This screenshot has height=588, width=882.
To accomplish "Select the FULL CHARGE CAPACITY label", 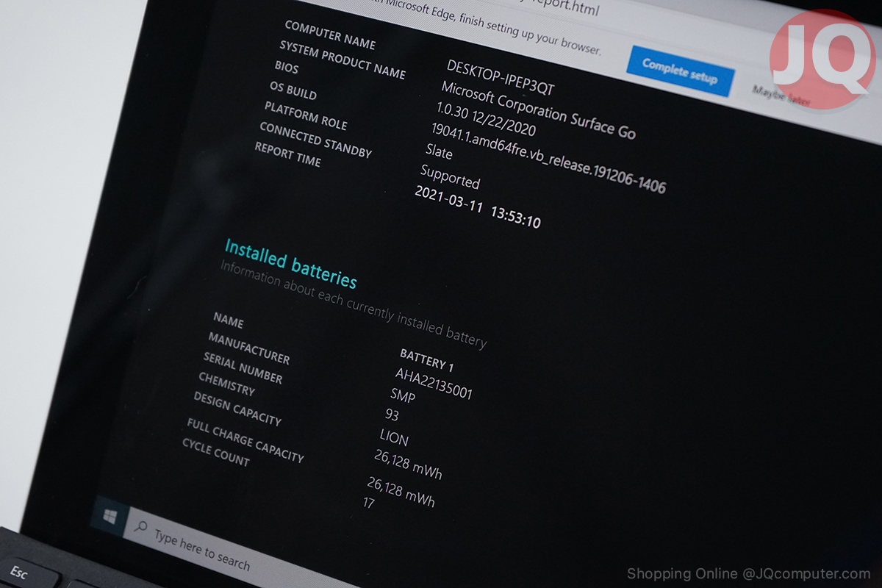I will click(x=245, y=440).
